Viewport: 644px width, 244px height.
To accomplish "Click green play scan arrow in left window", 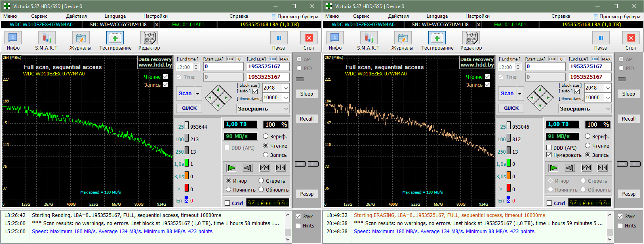I will pyautogui.click(x=231, y=168).
